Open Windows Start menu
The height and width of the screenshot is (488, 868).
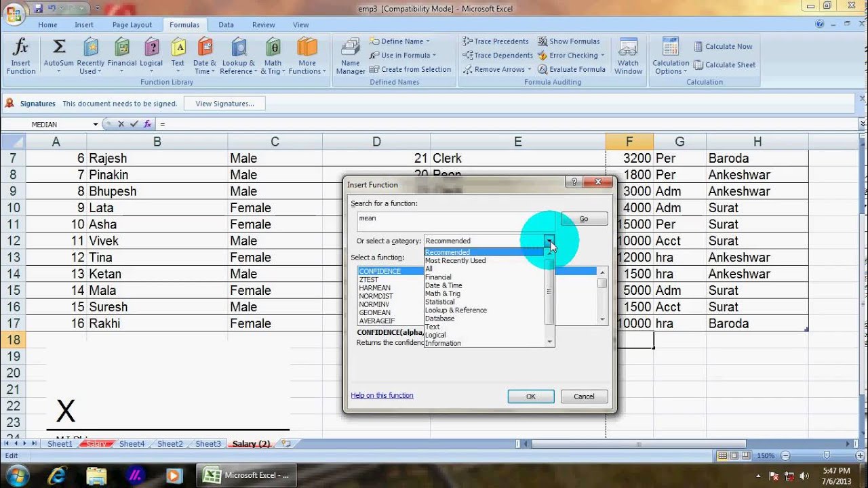[x=16, y=475]
